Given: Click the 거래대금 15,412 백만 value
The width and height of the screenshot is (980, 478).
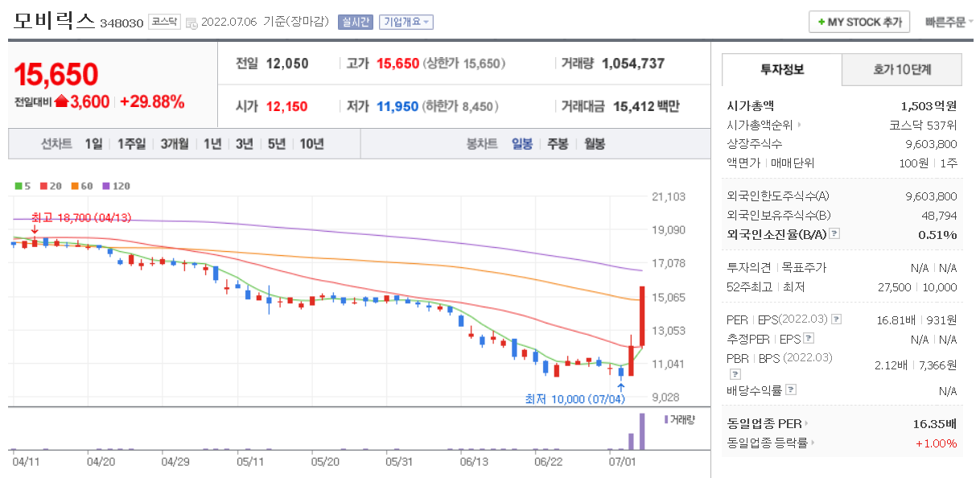Looking at the screenshot, I should (646, 106).
